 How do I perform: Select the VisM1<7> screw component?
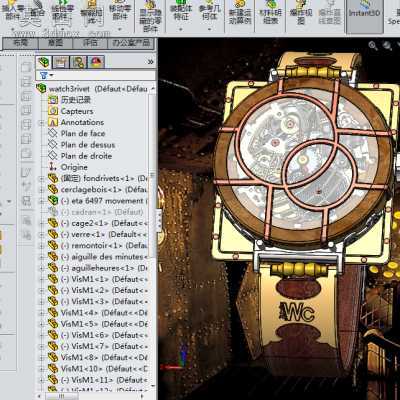[x=104, y=346]
